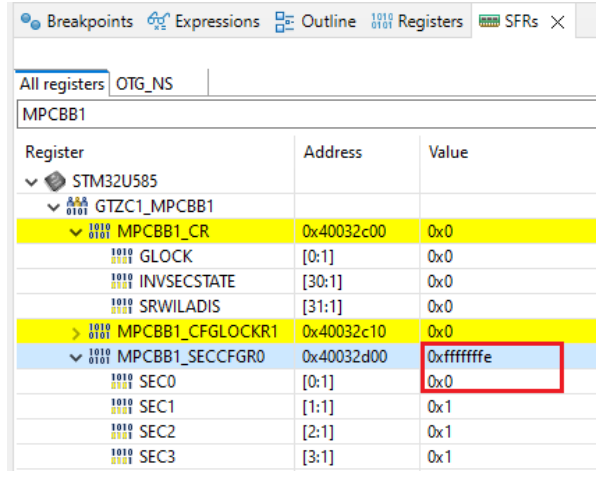Screen dimensions: 612x480
Task: Click the SEC1 value 0x1 cell
Action: point(439,406)
